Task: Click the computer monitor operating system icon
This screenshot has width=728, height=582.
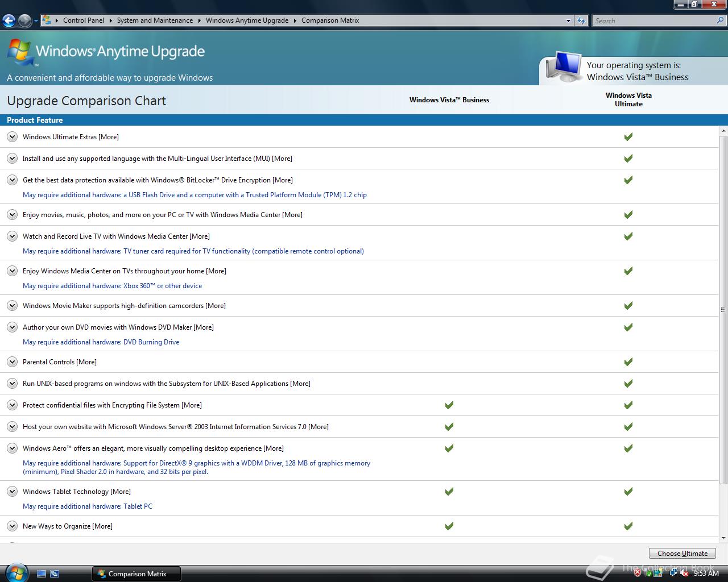Action: pos(564,67)
